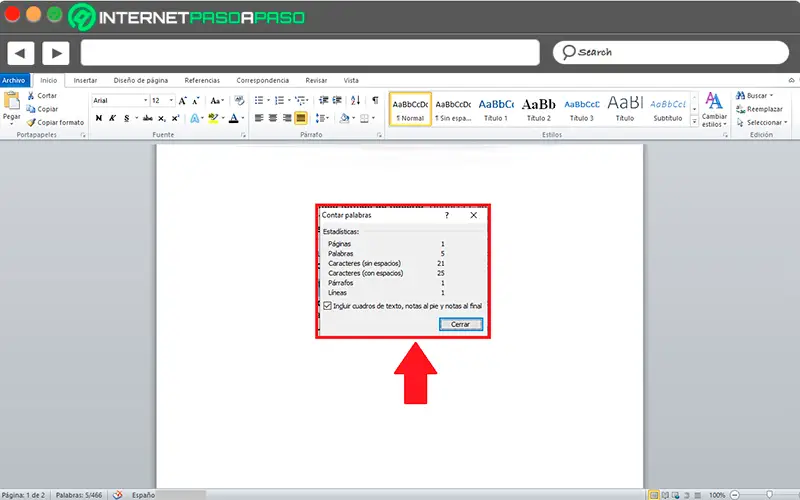
Task: Increase font size with grow-font icon
Action: [x=182, y=101]
